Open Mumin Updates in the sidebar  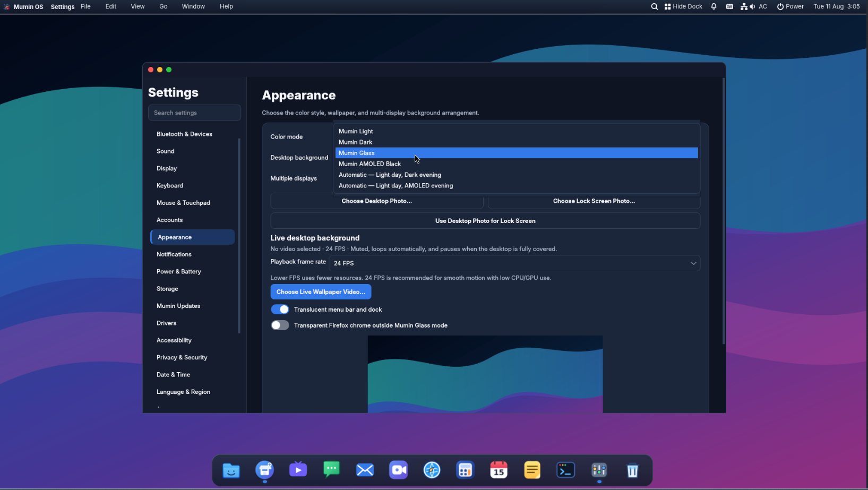pyautogui.click(x=193, y=306)
